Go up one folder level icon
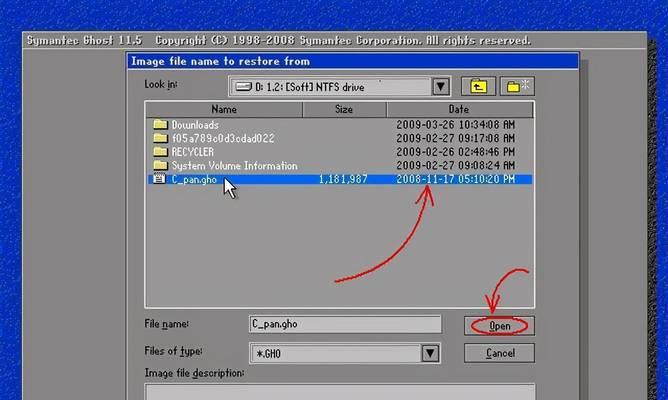This screenshot has height=400, width=668. click(x=478, y=86)
